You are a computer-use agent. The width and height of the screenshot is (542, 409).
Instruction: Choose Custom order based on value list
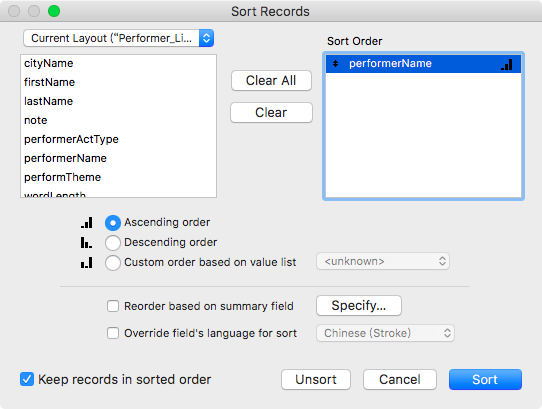pos(113,263)
